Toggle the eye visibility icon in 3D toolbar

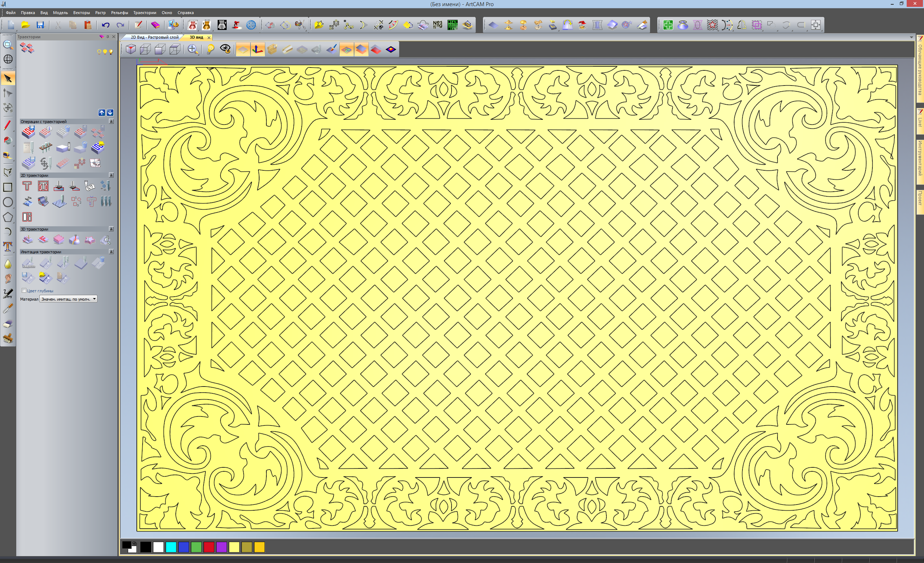point(225,49)
